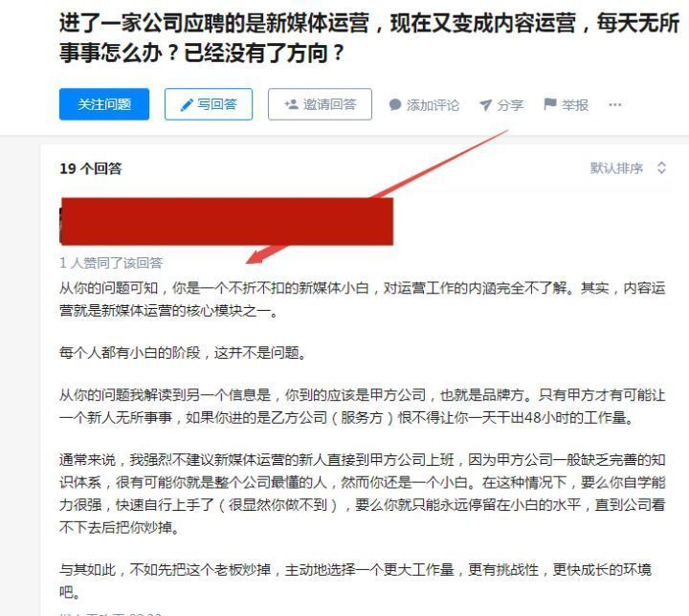Click the 写回答 text label
This screenshot has width=689, height=616.
[x=217, y=104]
